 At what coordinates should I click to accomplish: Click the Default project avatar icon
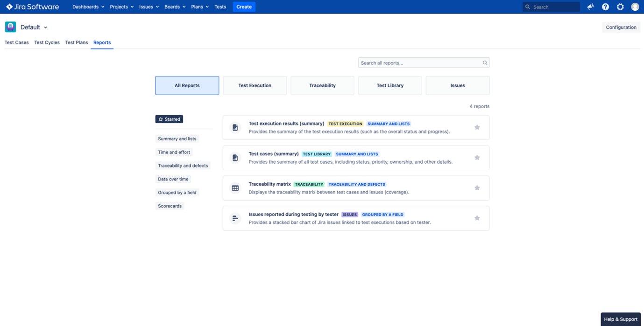[10, 27]
